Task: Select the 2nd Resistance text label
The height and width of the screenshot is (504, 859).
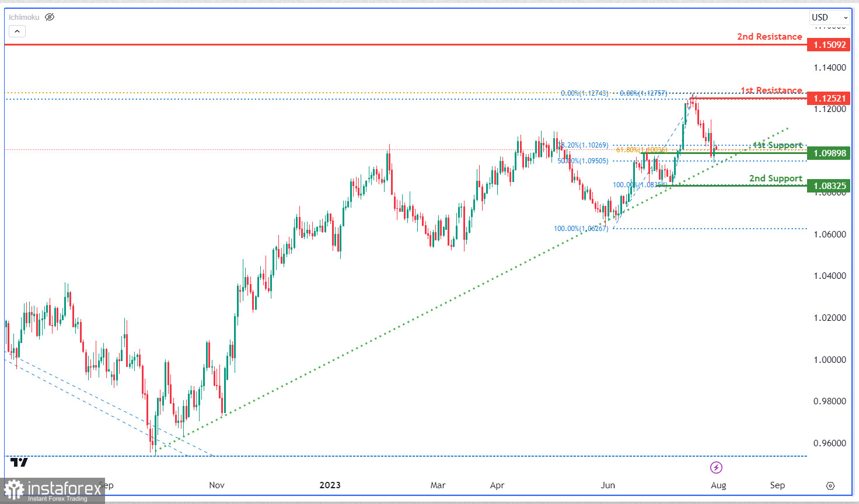Action: pyautogui.click(x=769, y=36)
